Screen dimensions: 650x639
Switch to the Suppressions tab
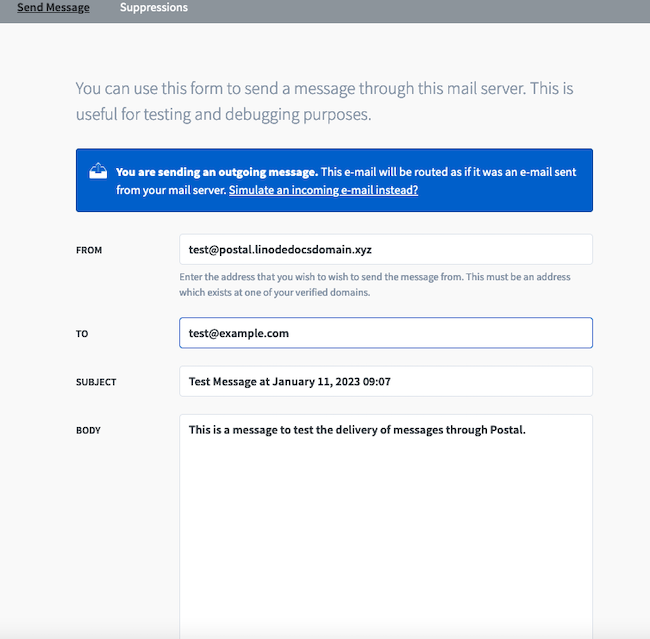tap(153, 8)
